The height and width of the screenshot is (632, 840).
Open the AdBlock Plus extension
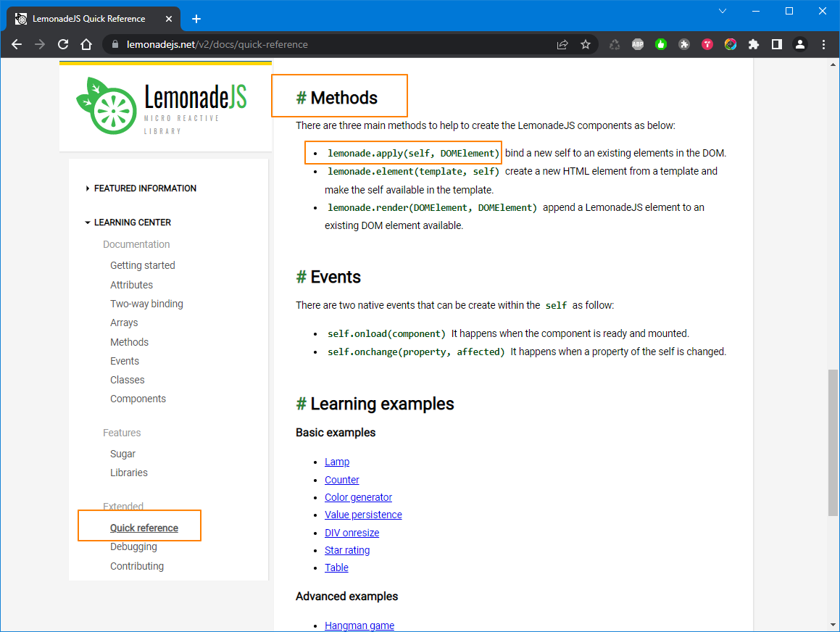pos(638,44)
